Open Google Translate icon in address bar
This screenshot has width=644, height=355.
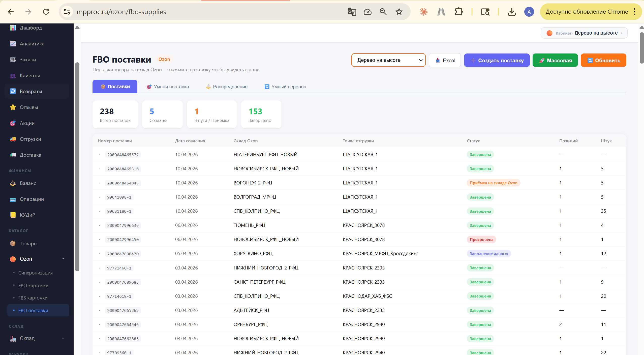click(352, 12)
